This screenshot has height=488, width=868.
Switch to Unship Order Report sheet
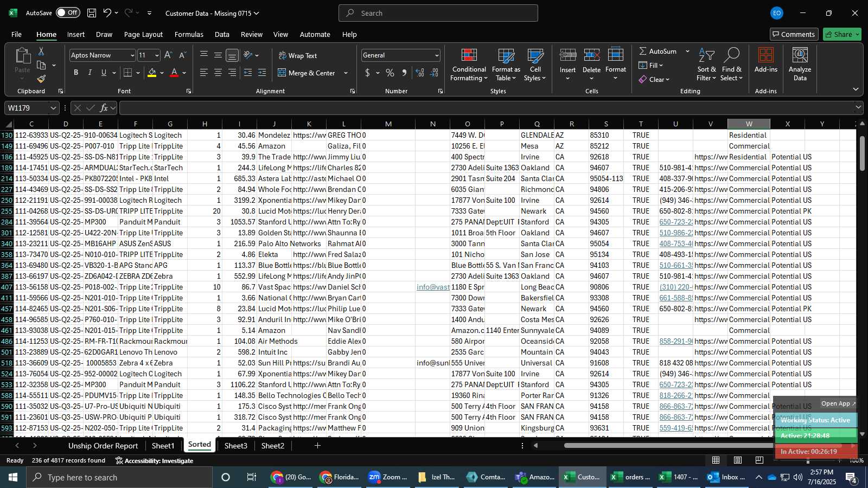click(x=103, y=446)
